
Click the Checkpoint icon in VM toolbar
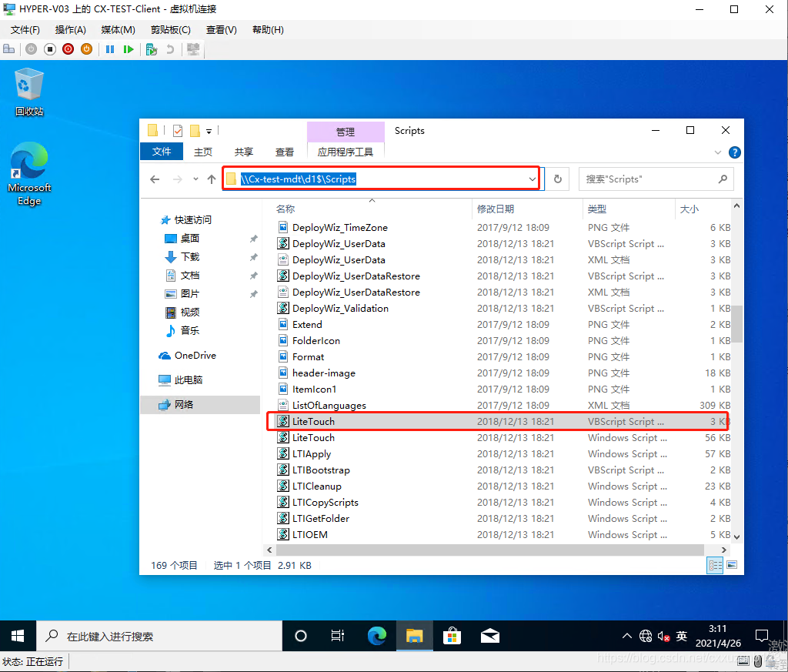152,48
